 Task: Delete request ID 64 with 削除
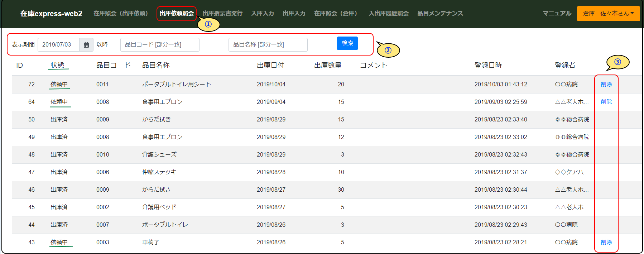click(606, 102)
